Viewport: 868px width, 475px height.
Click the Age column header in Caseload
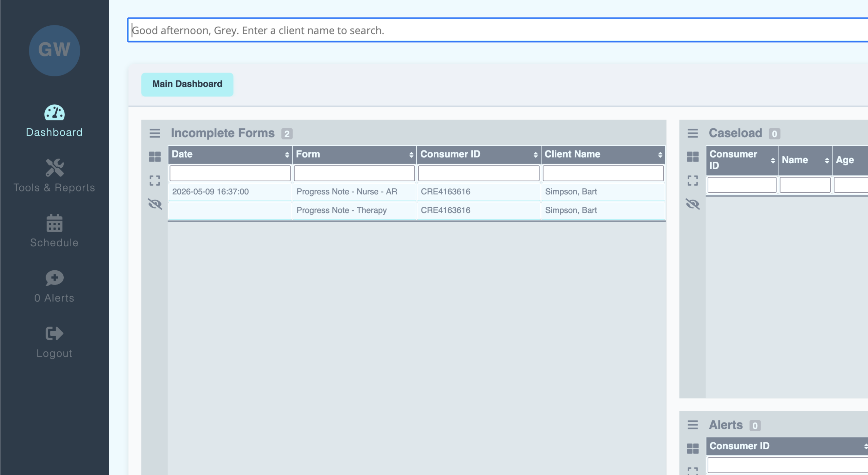[x=850, y=160]
